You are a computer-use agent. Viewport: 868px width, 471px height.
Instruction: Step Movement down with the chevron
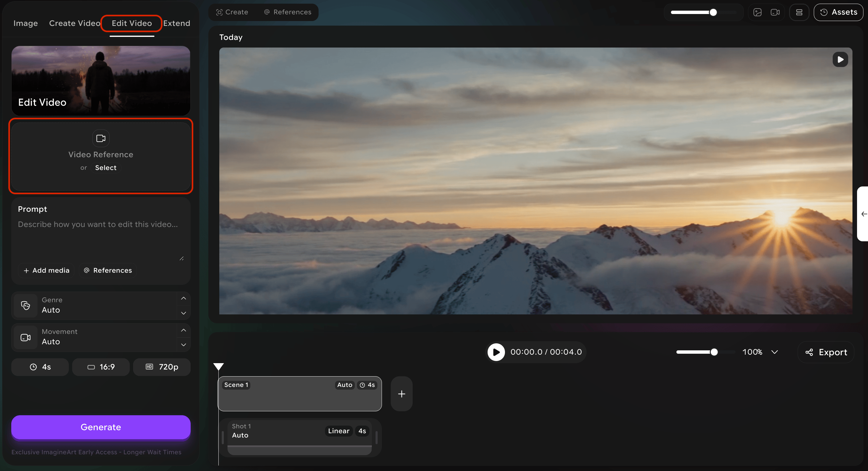(x=183, y=345)
